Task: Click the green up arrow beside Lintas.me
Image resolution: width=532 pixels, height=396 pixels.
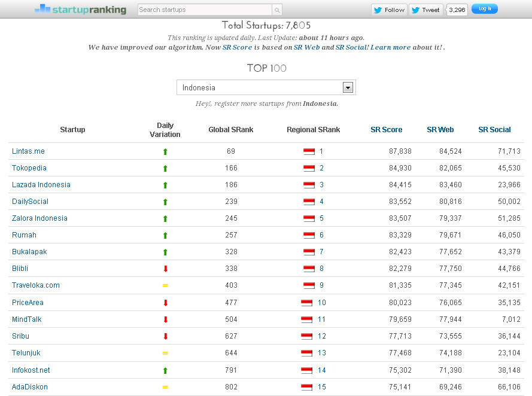Action: 165,151
